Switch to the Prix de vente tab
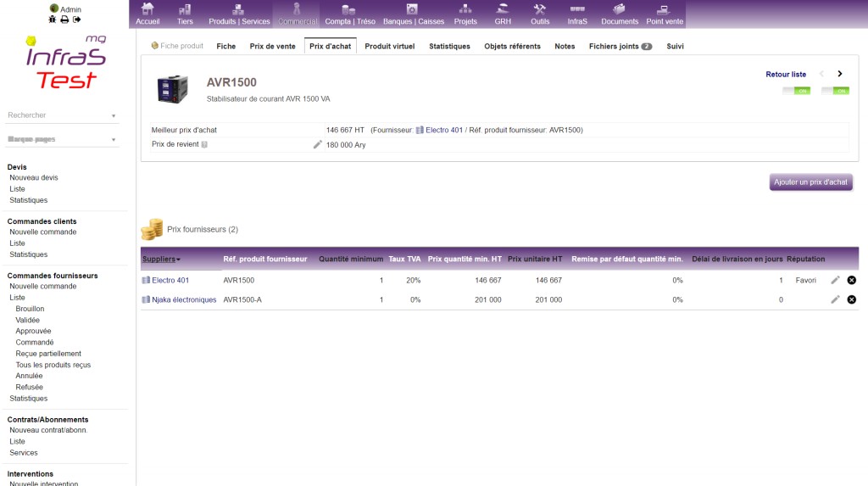Image resolution: width=868 pixels, height=486 pixels. click(x=273, y=47)
